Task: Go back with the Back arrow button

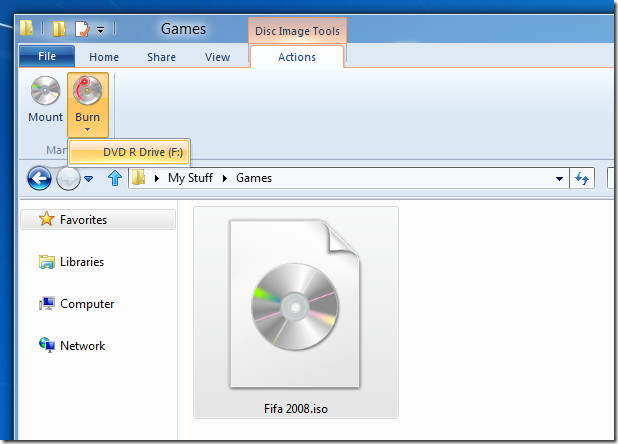Action: point(39,178)
